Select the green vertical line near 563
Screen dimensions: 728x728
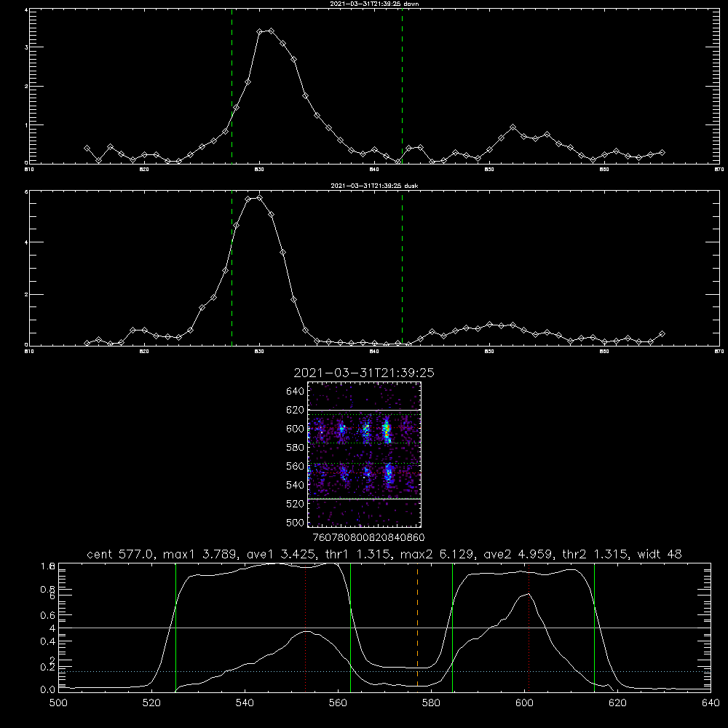coord(351,627)
